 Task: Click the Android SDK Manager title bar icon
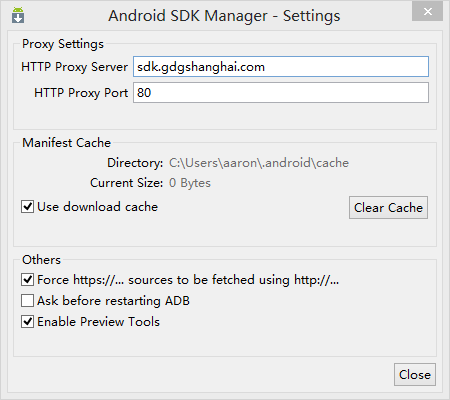tap(18, 15)
